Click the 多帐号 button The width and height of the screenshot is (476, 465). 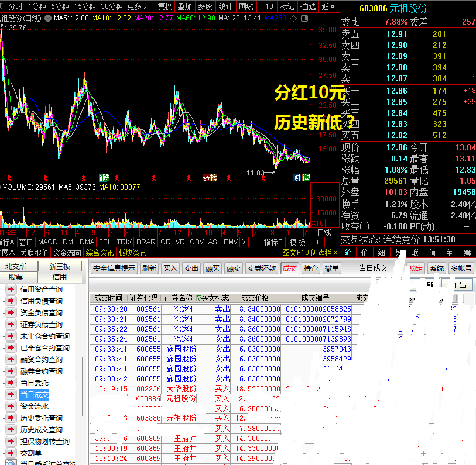pyautogui.click(x=461, y=268)
